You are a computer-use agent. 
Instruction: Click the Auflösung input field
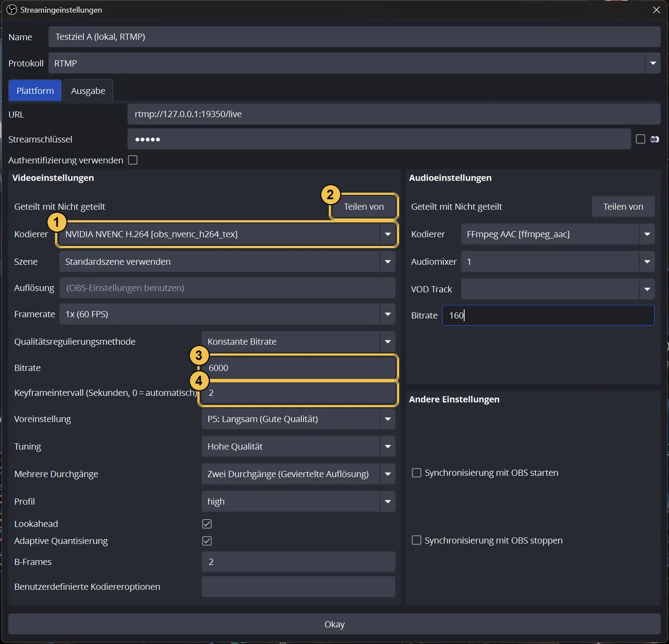[227, 288]
